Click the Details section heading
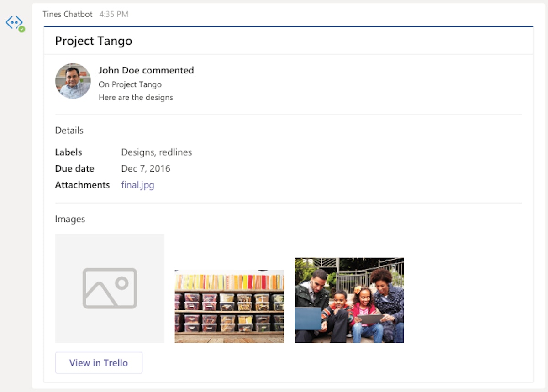The image size is (548, 392). coord(69,131)
